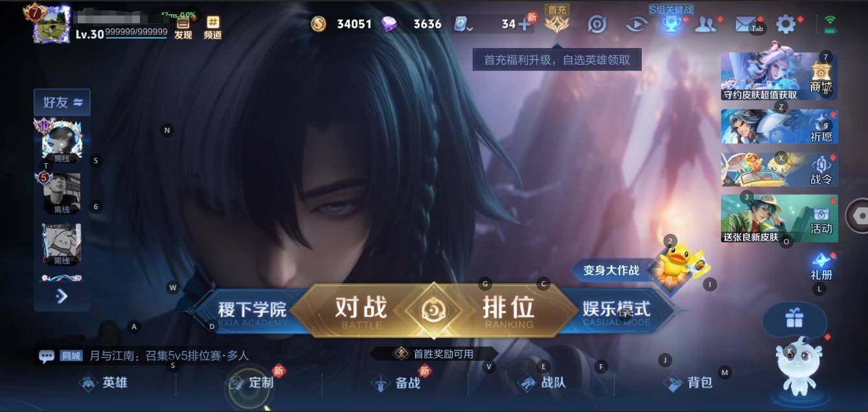Toggle the 好友 friends list switch
This screenshot has height=412, width=868.
(x=62, y=102)
